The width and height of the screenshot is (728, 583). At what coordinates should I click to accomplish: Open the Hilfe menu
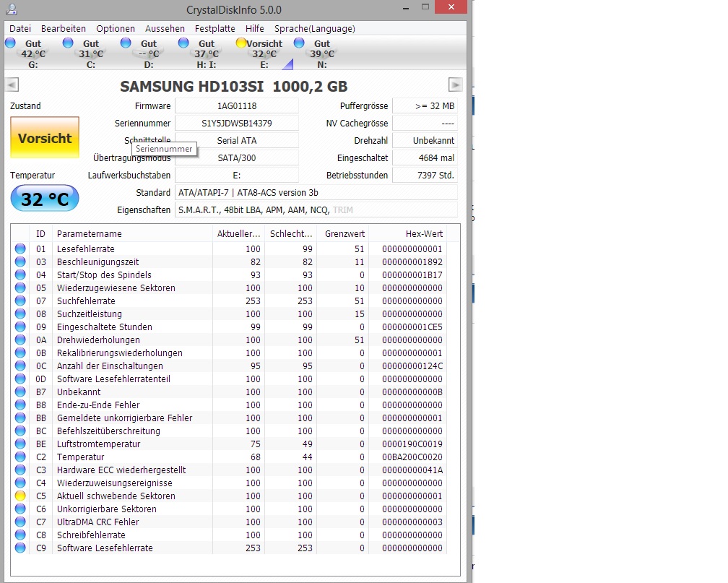(x=254, y=28)
